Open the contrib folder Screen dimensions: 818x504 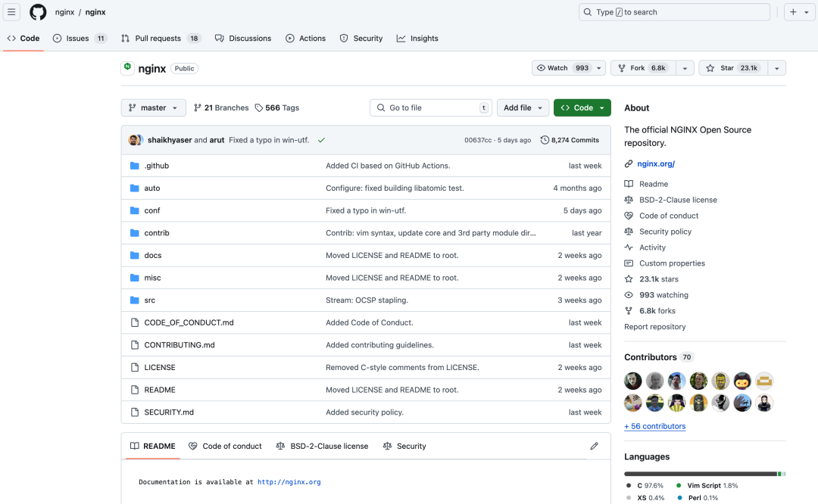pyautogui.click(x=157, y=233)
